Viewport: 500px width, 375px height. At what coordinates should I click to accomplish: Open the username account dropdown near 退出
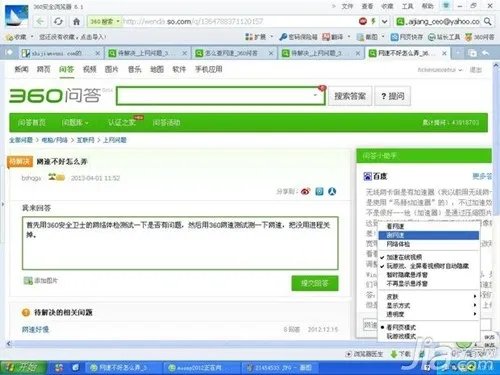(440, 70)
